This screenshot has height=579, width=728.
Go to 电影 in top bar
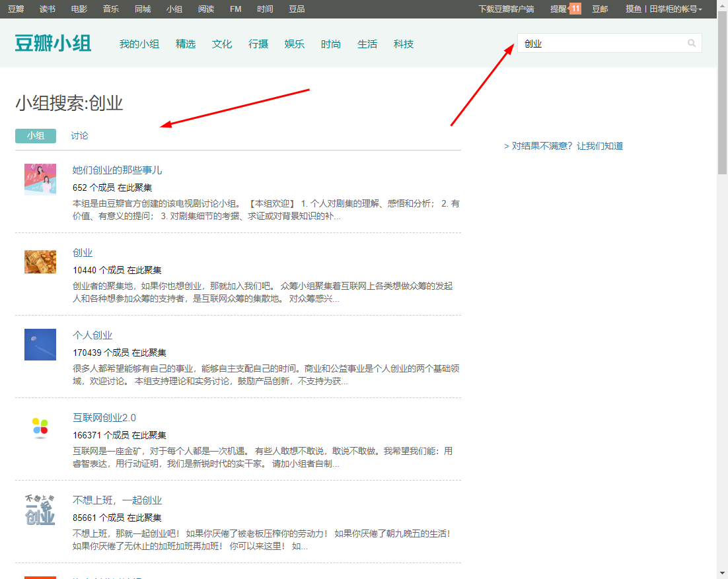79,9
